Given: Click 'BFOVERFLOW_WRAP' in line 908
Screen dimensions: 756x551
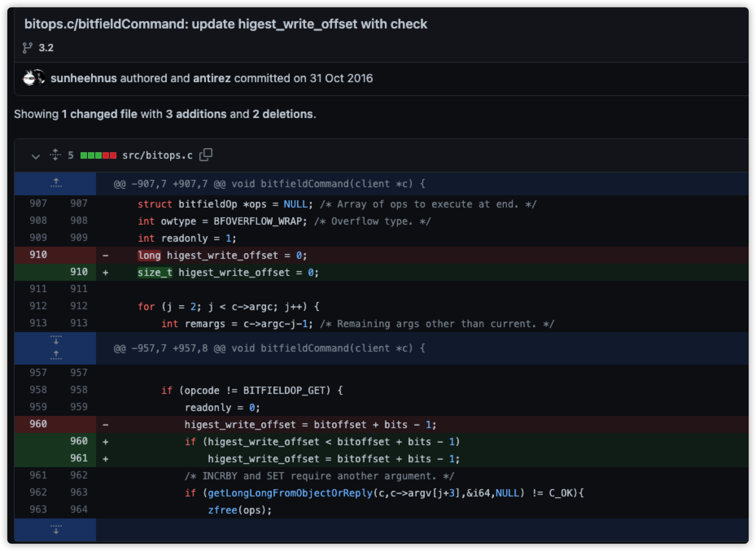Looking at the screenshot, I should 258,221.
